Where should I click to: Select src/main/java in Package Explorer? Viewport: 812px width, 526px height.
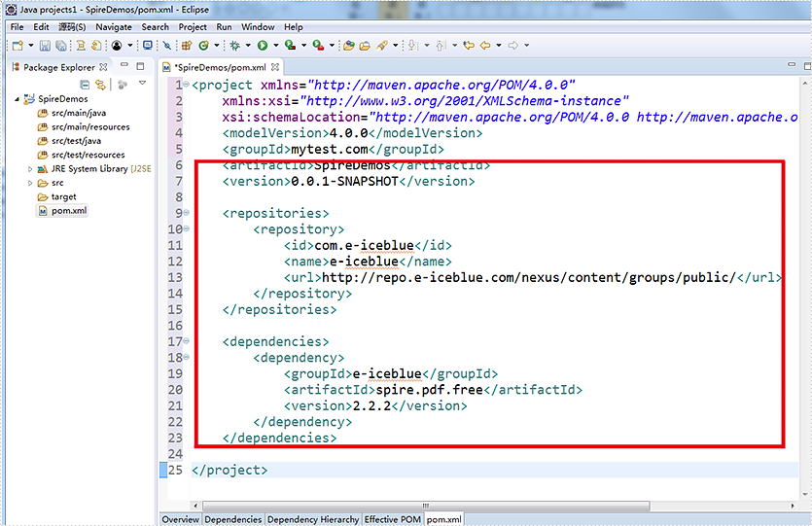pos(72,113)
